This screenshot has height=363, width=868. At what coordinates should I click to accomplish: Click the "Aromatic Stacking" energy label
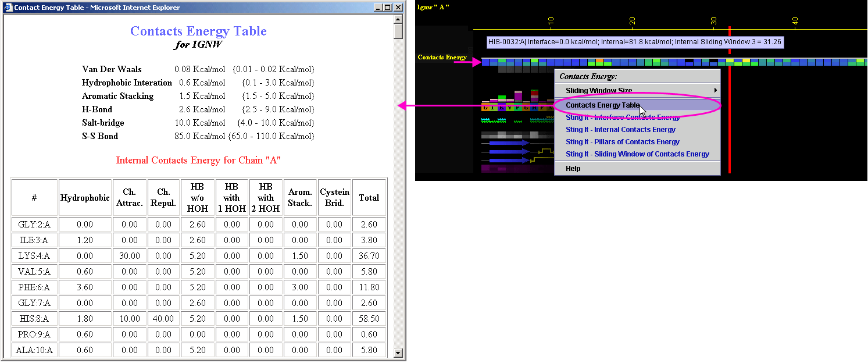118,96
